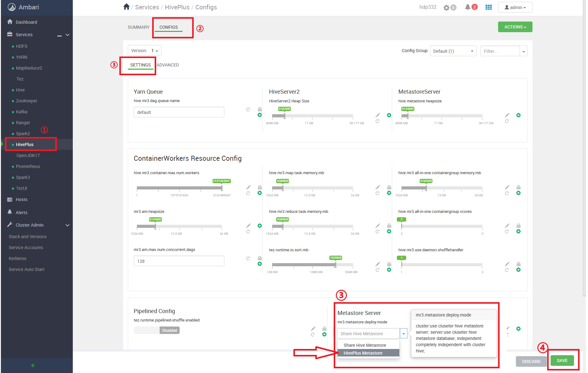Image resolution: width=588 pixels, height=373 pixels.
Task: Open HivePlus breadcrumb link
Action: [x=177, y=7]
